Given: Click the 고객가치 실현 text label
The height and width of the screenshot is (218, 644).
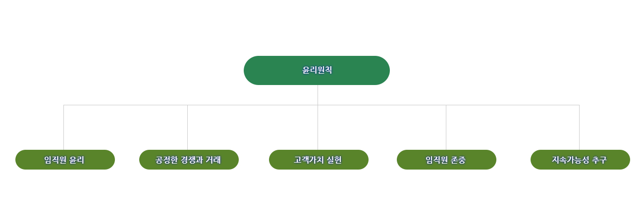Looking at the screenshot, I should click(x=318, y=160).
